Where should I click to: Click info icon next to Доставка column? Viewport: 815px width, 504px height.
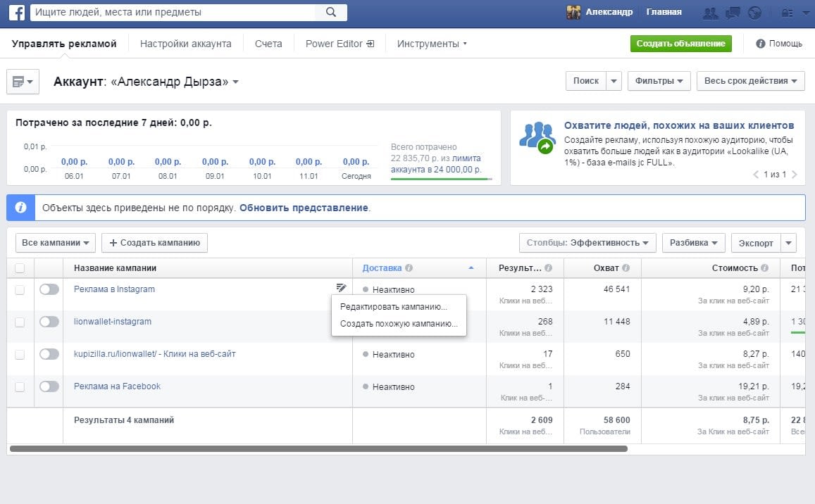pyautogui.click(x=409, y=267)
